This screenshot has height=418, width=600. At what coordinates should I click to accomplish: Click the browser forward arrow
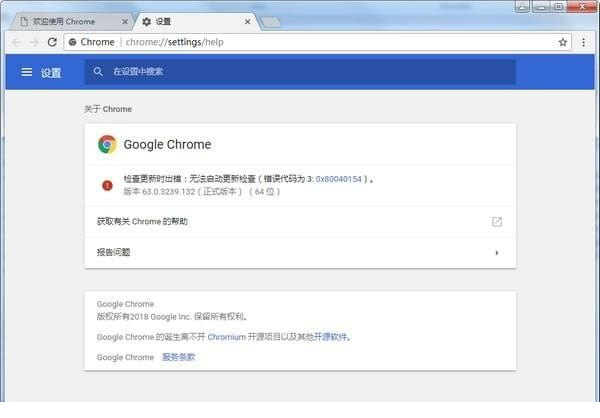(x=34, y=42)
